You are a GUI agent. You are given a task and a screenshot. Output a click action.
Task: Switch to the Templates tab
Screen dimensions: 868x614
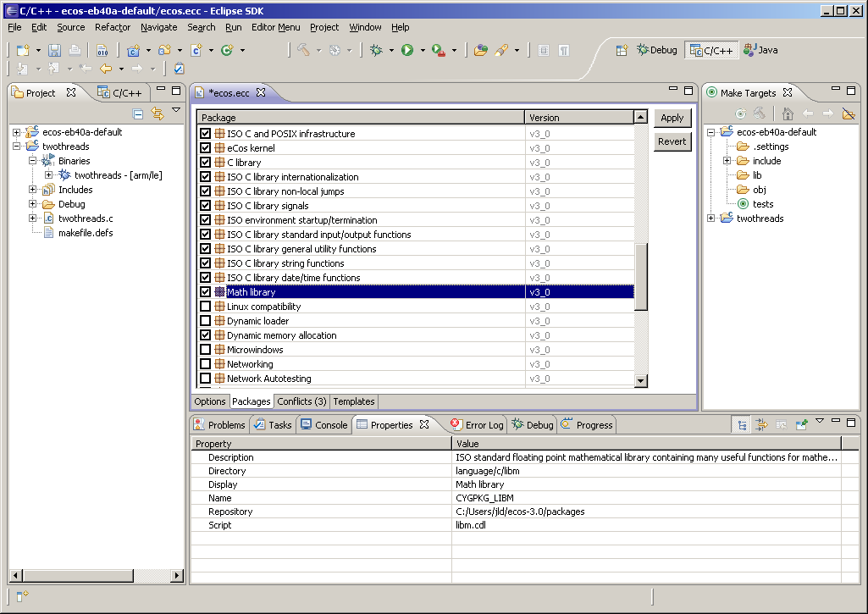(x=354, y=401)
